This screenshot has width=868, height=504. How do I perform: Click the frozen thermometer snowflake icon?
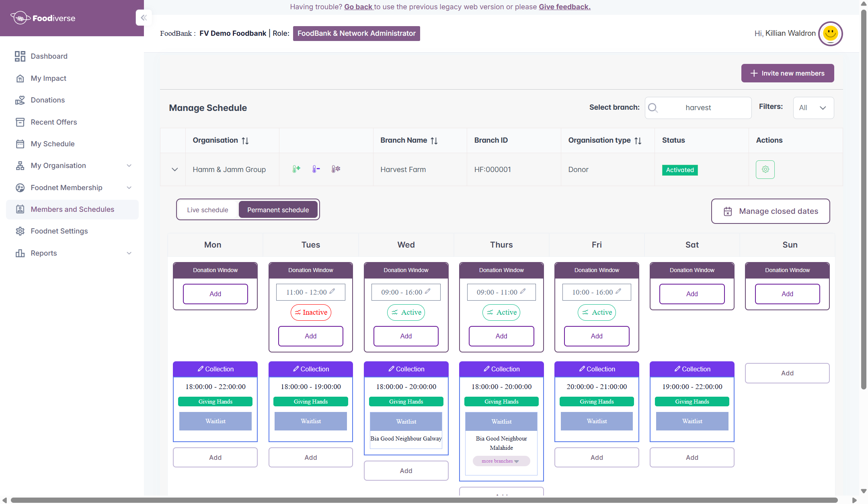click(x=336, y=169)
